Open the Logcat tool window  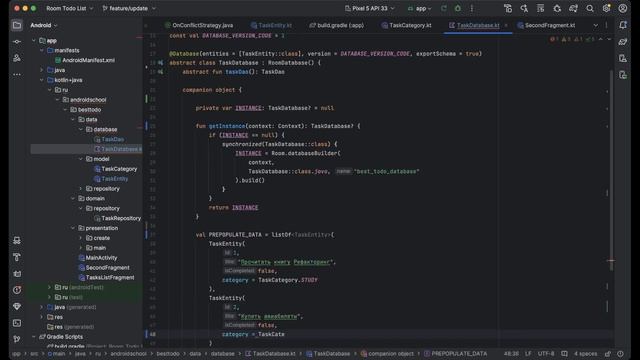click(17, 273)
